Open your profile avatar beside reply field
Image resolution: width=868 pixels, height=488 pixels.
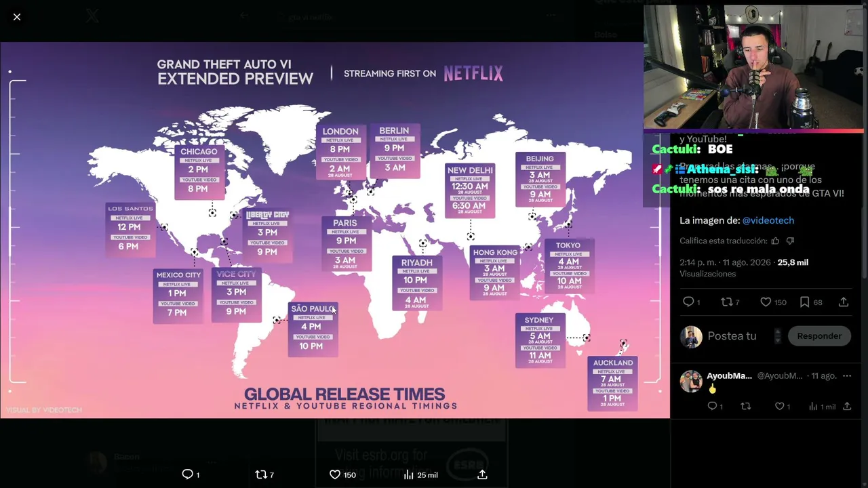[x=691, y=336]
